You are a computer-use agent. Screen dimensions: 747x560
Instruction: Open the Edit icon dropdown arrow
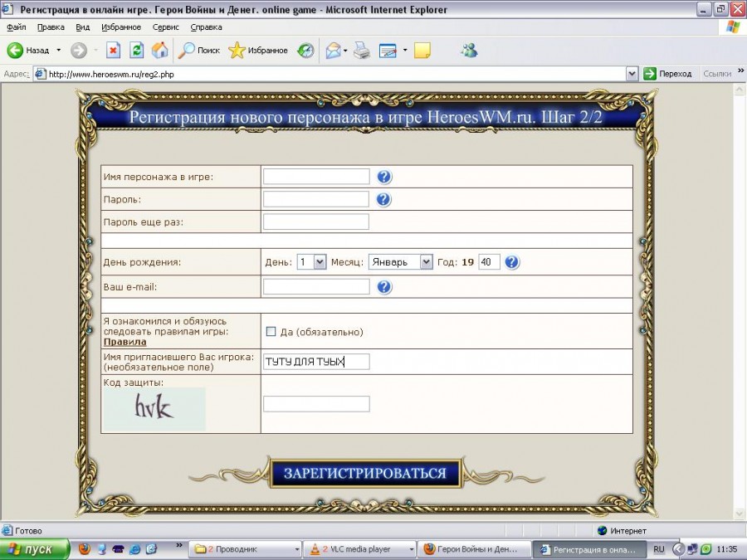pos(405,50)
